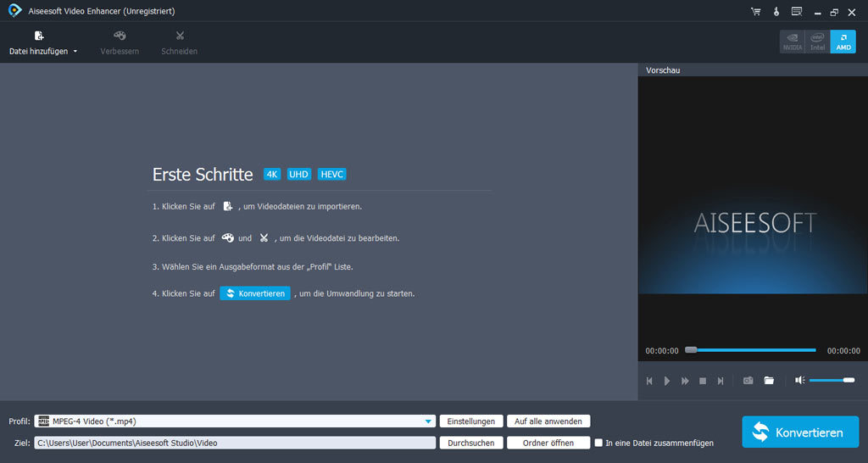Open the Profil format dropdown
Viewport: 868px width, 463px height.
coord(235,421)
